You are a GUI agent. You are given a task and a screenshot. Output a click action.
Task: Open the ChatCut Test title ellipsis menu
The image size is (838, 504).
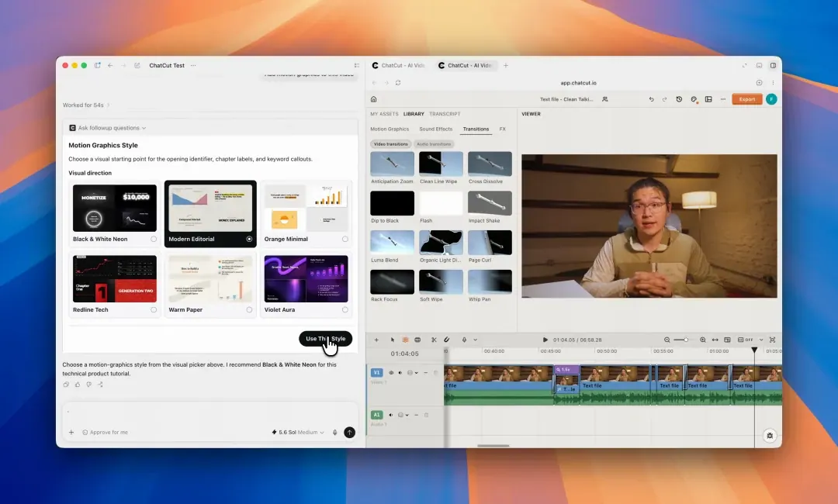point(193,66)
